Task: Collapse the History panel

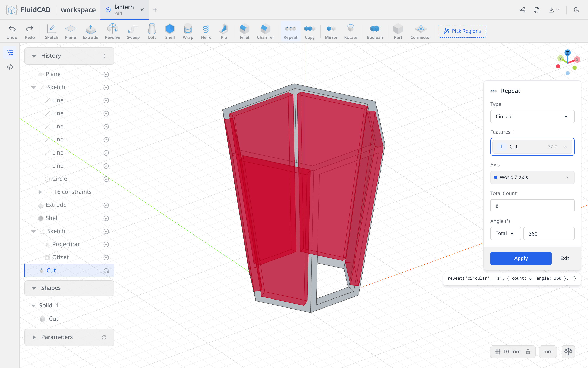Action: click(x=34, y=56)
